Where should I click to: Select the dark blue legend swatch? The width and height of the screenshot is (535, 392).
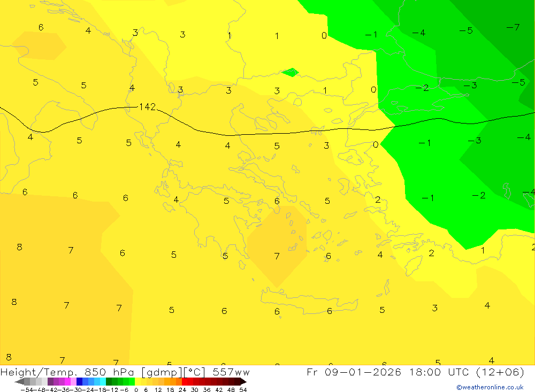[x=79, y=382]
